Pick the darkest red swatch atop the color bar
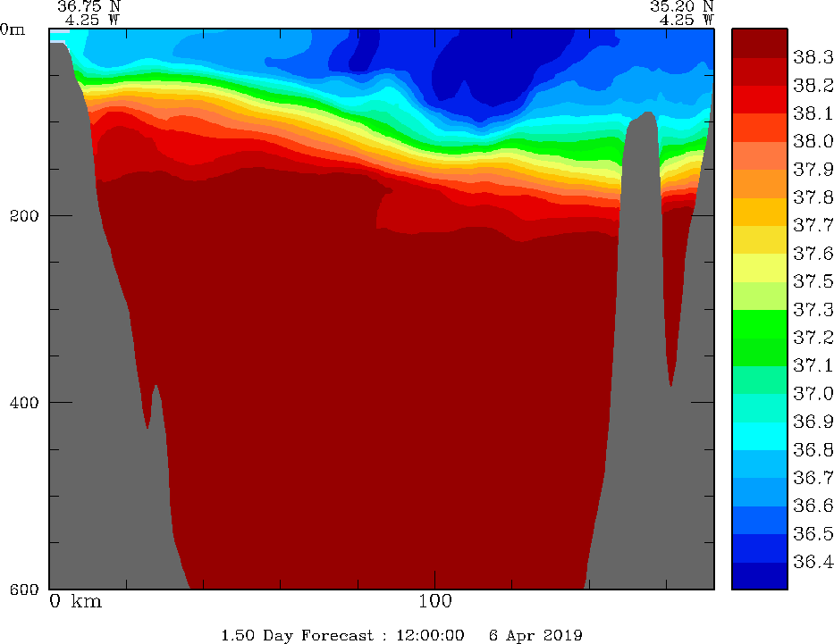The image size is (834, 644). point(759,43)
